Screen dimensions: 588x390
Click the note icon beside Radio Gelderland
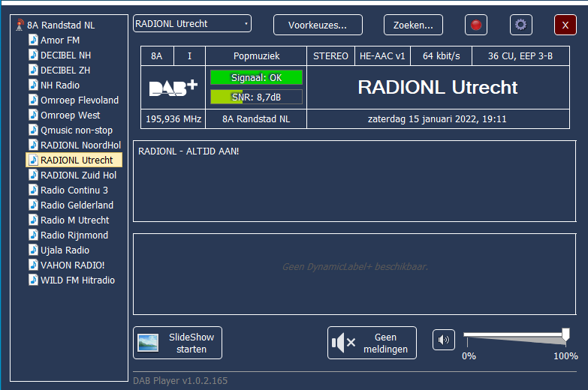pyautogui.click(x=33, y=205)
